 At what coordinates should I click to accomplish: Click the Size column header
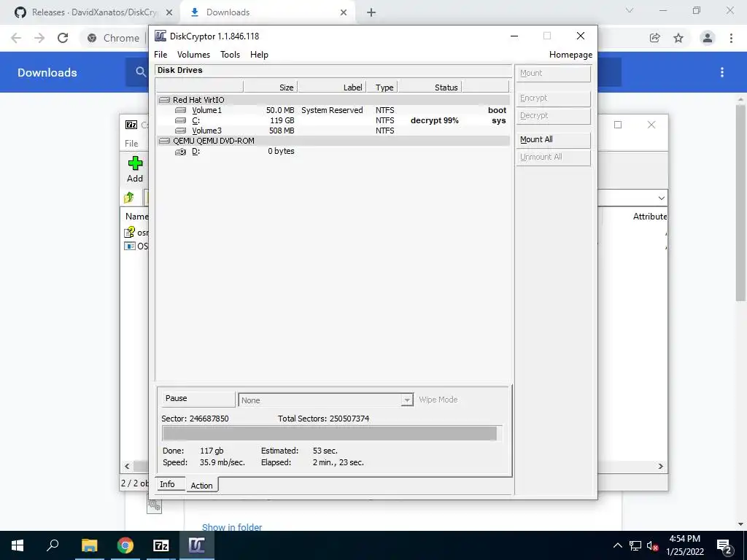[x=271, y=87]
